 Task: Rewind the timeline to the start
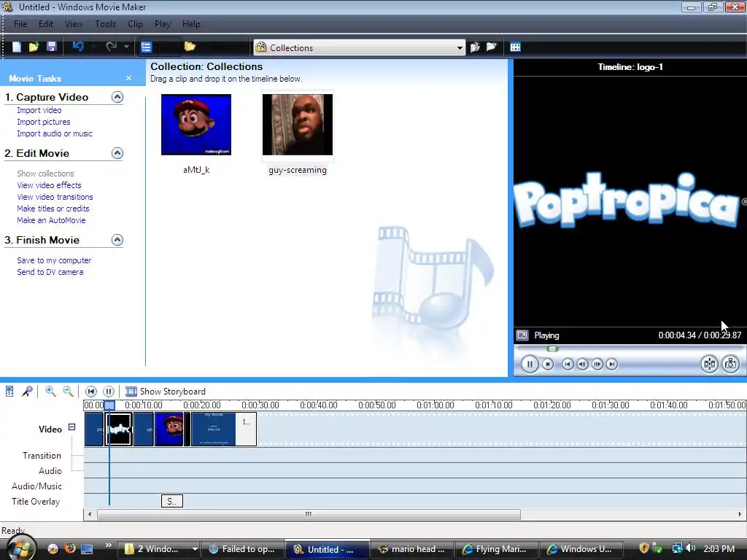91,392
